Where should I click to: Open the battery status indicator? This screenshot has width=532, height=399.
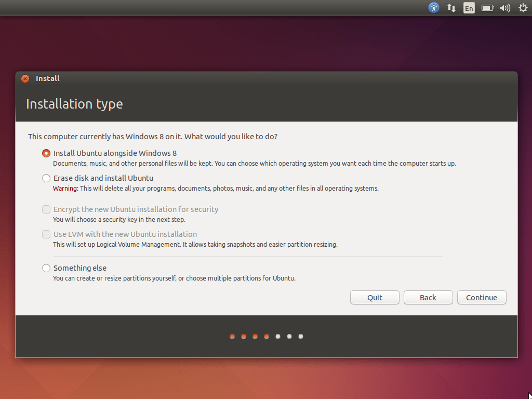point(487,7)
